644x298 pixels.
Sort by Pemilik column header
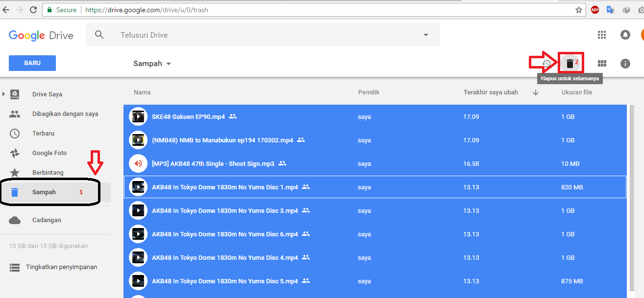pos(369,92)
